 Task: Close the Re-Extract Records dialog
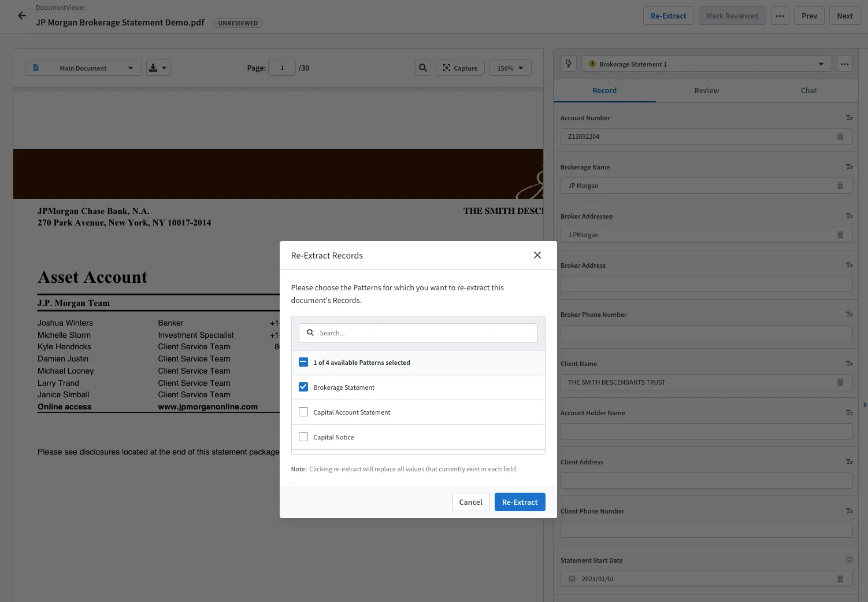pyautogui.click(x=537, y=255)
